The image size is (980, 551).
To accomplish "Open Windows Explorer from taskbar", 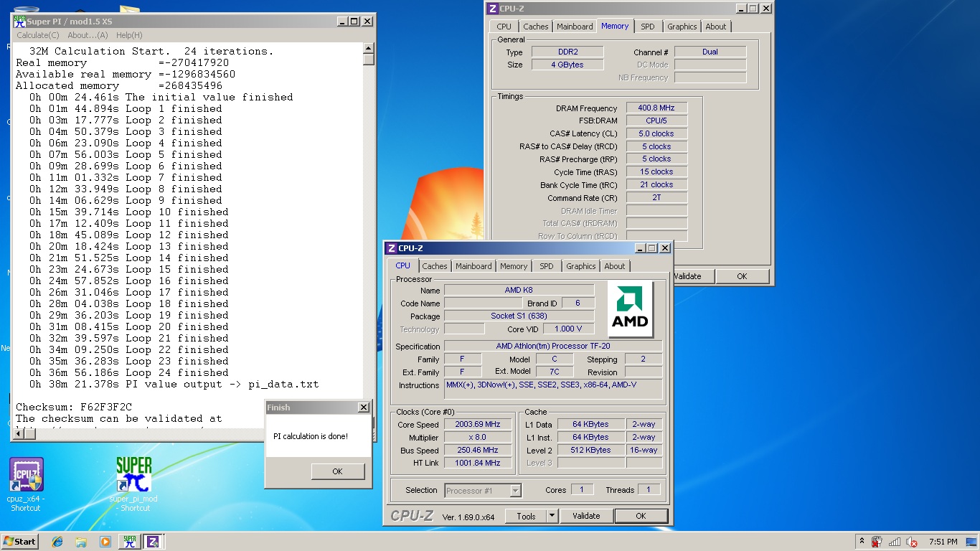I will pyautogui.click(x=81, y=542).
